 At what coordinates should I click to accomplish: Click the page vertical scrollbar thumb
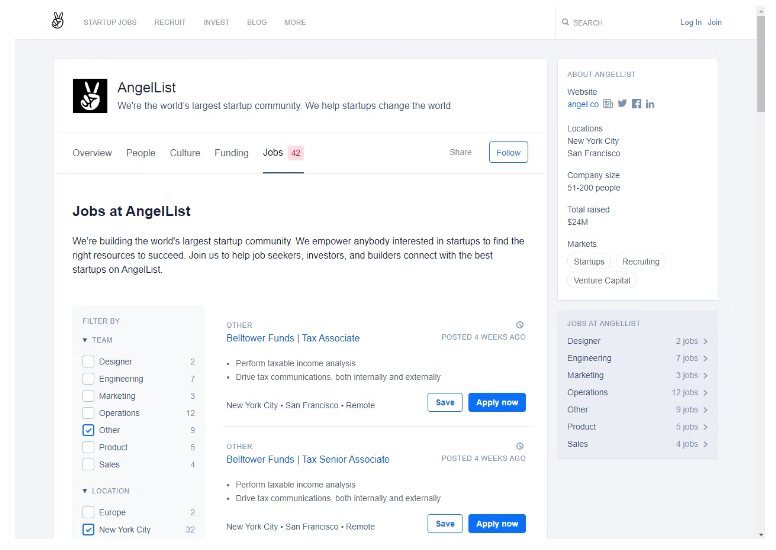point(761,63)
